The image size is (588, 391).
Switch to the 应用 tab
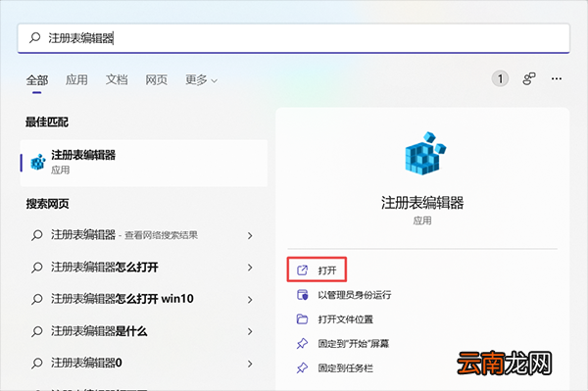tap(76, 79)
